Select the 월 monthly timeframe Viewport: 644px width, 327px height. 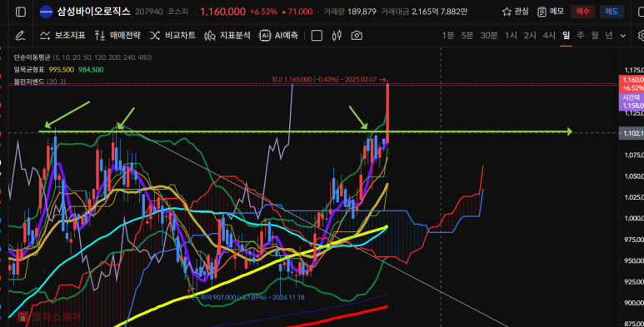pyautogui.click(x=595, y=36)
